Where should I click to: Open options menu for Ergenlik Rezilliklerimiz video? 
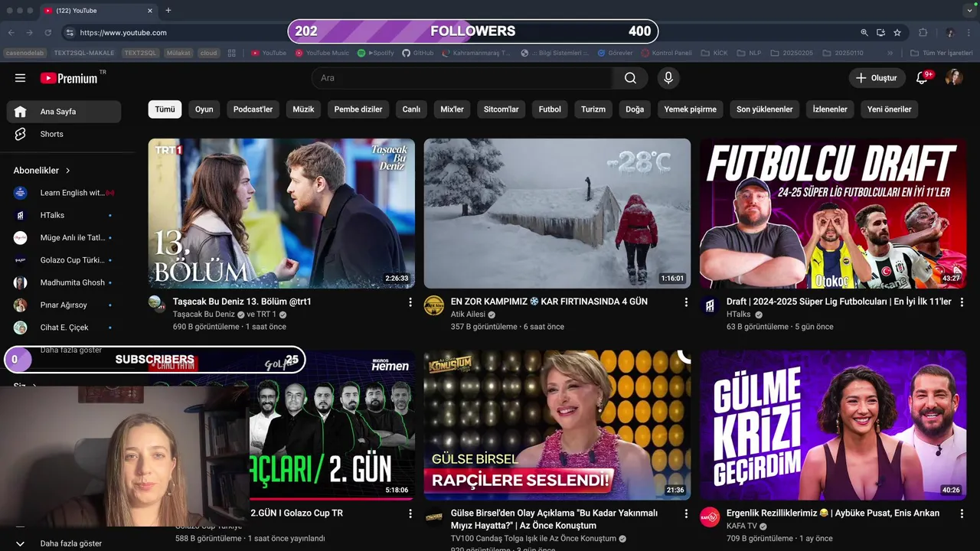(x=962, y=514)
